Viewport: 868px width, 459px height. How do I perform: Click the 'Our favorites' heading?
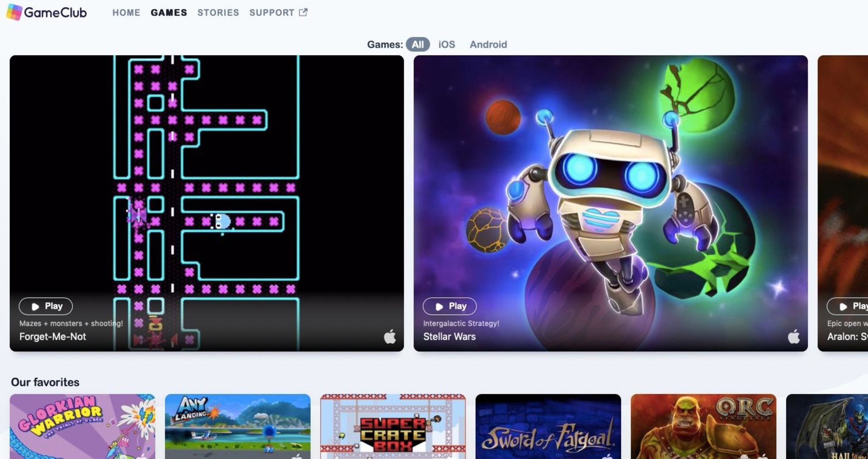[45, 382]
